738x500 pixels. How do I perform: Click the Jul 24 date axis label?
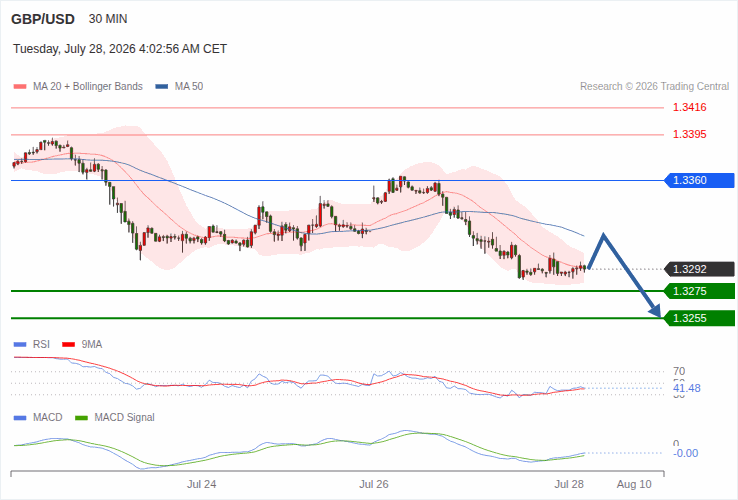[x=201, y=484]
